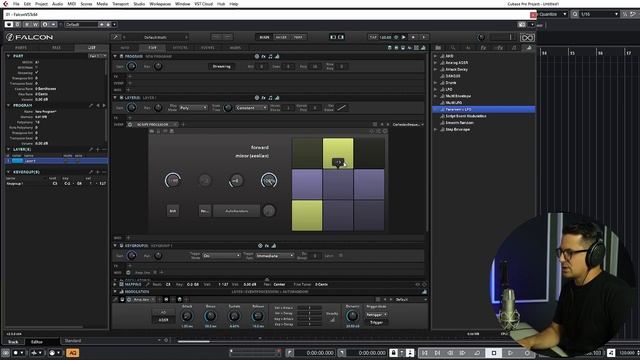The height and width of the screenshot is (360, 640).
Task: Click the TAP tempo button
Action: click(373, 37)
